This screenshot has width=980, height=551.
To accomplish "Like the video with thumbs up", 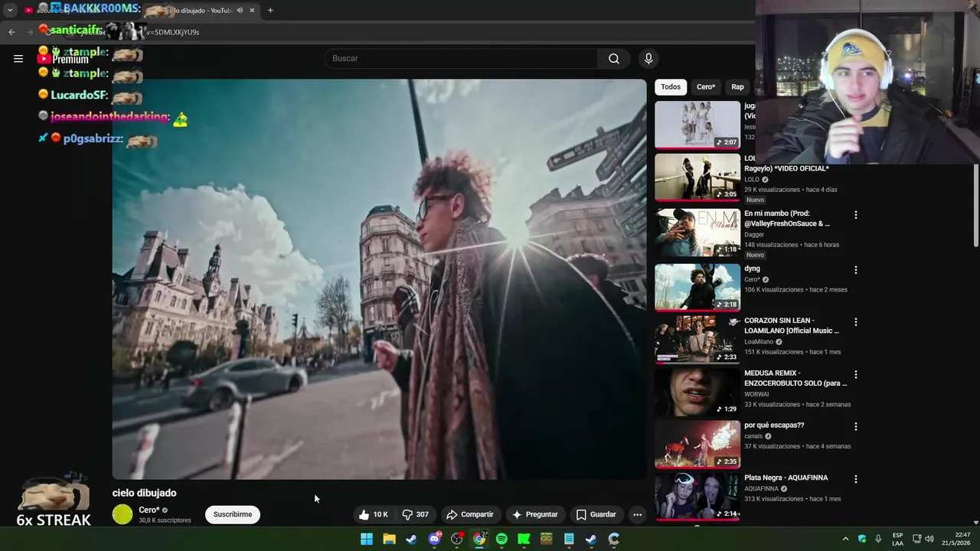I will [x=374, y=514].
